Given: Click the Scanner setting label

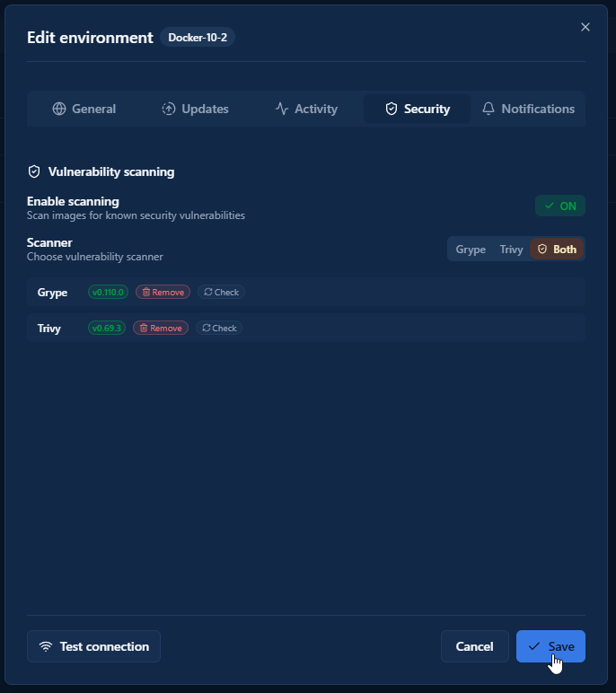Looking at the screenshot, I should click(x=49, y=242).
